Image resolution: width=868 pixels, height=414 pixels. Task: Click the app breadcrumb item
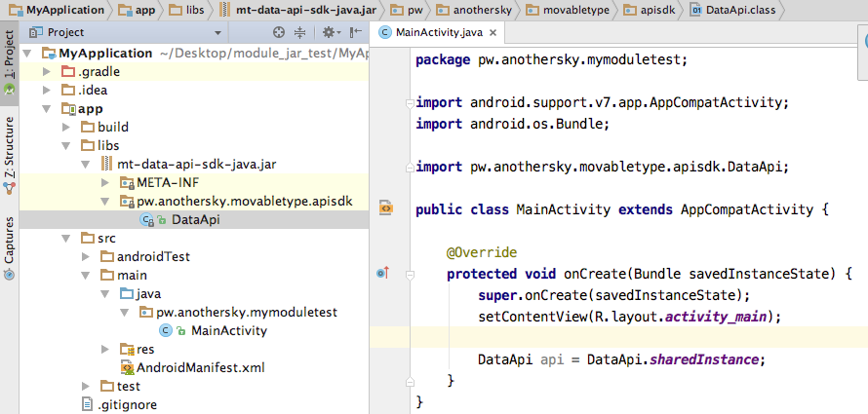(137, 10)
